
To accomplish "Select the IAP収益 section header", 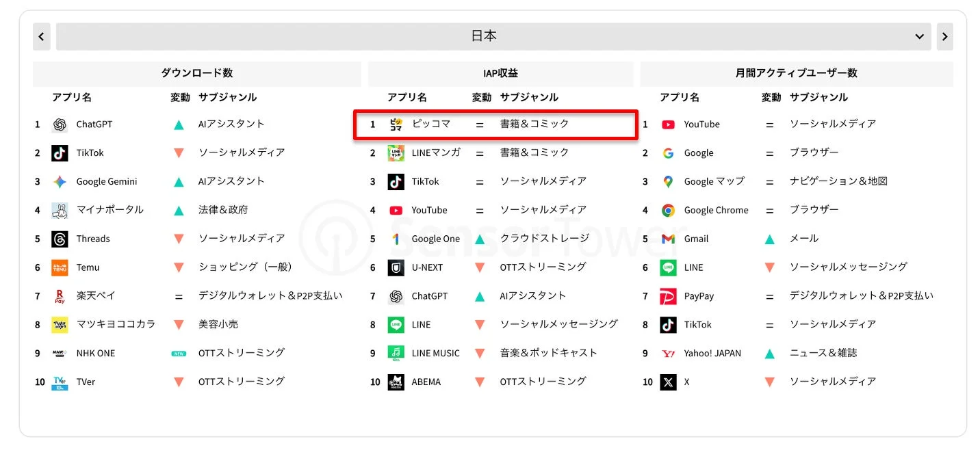I will [x=500, y=73].
